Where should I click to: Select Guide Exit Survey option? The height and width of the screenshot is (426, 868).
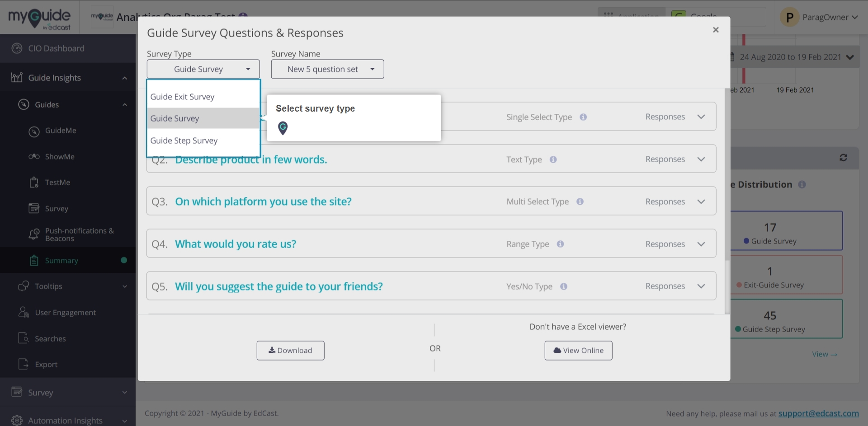(x=203, y=97)
